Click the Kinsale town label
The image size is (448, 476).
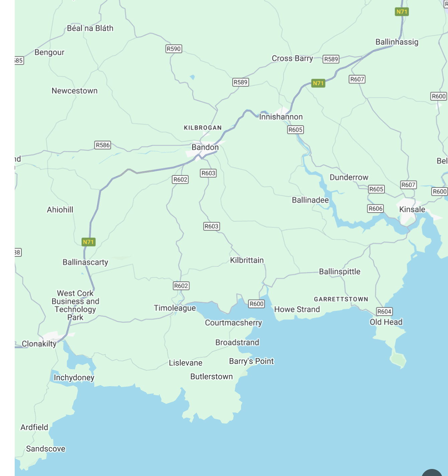(412, 209)
